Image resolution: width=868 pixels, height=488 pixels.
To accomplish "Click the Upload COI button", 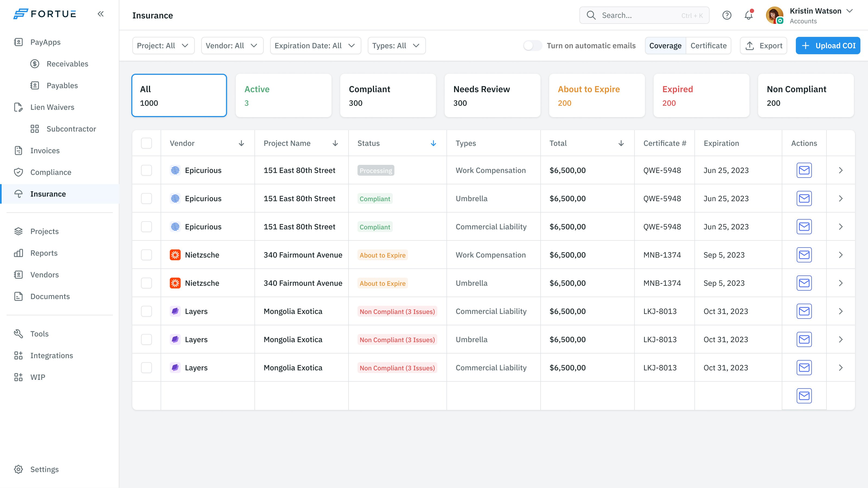I will pos(828,46).
